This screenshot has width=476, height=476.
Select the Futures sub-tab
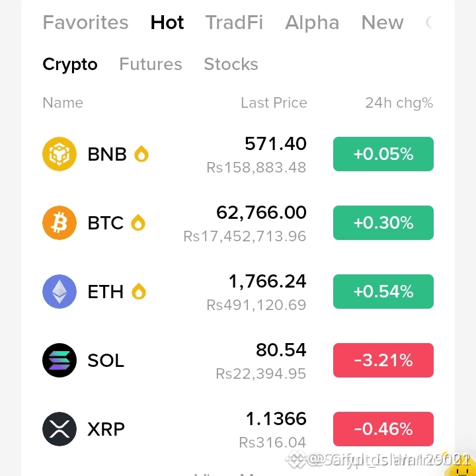[x=151, y=64]
